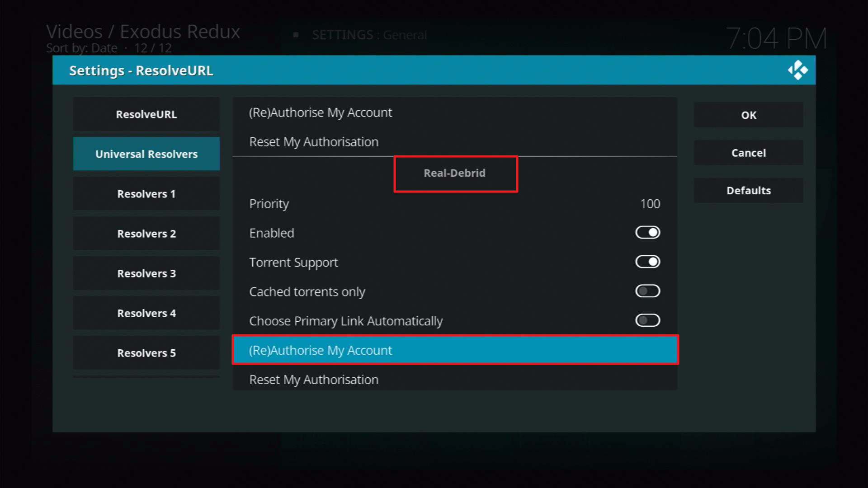This screenshot has height=488, width=868.
Task: Click the top (Re)Authorise My Account entry
Action: [x=455, y=113]
